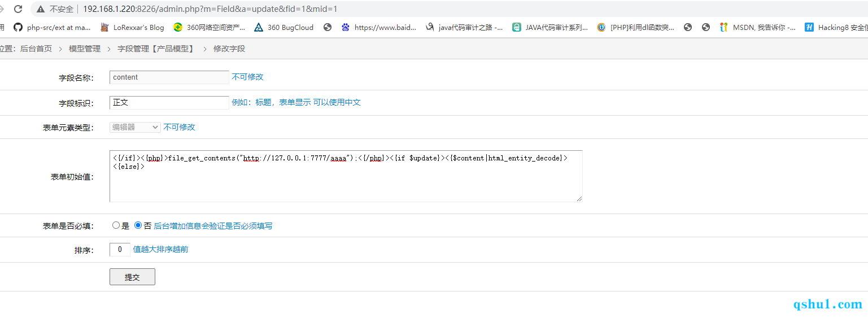This screenshot has height=318, width=868.
Task: Click the hint 值越大排序越前
Action: [160, 249]
